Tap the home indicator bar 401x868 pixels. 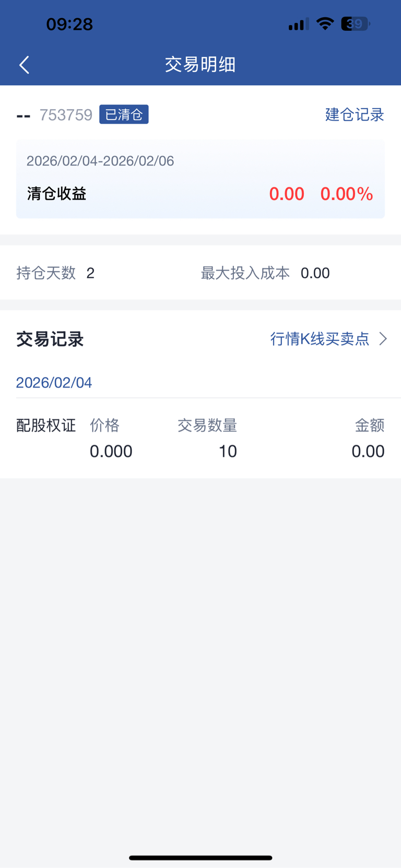[x=200, y=858]
